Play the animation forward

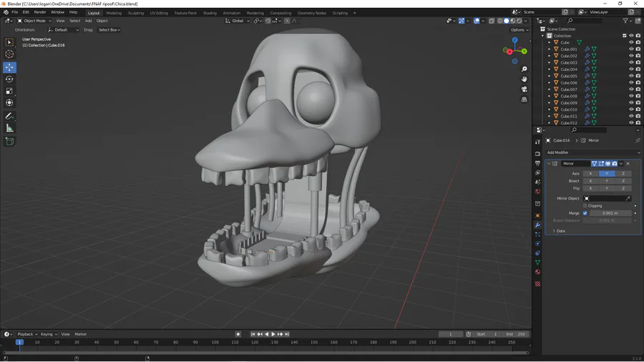click(x=273, y=335)
